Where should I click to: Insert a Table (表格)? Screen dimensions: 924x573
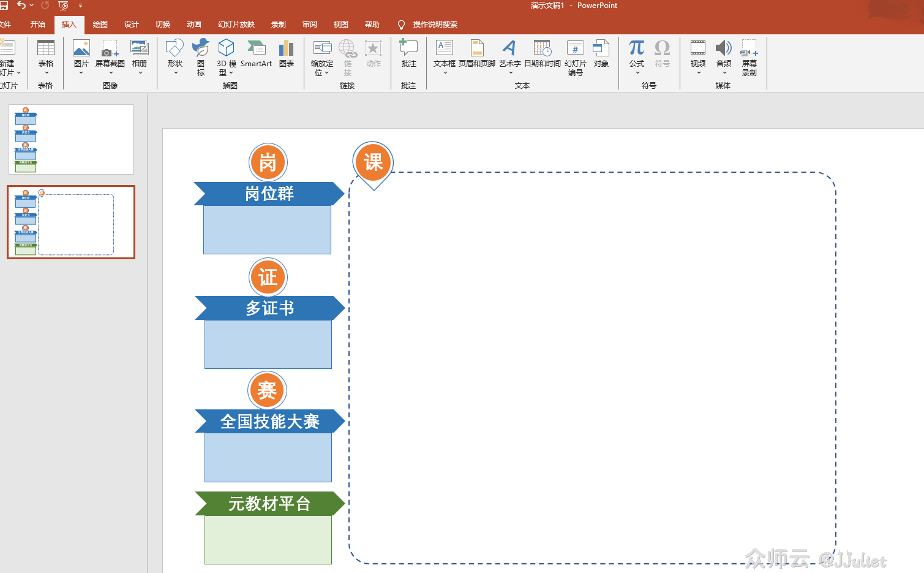click(46, 56)
